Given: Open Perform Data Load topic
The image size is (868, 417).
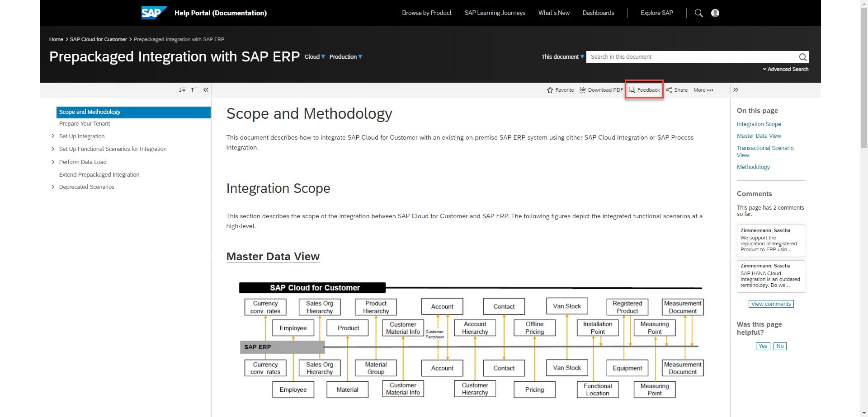Looking at the screenshot, I should pyautogui.click(x=83, y=162).
